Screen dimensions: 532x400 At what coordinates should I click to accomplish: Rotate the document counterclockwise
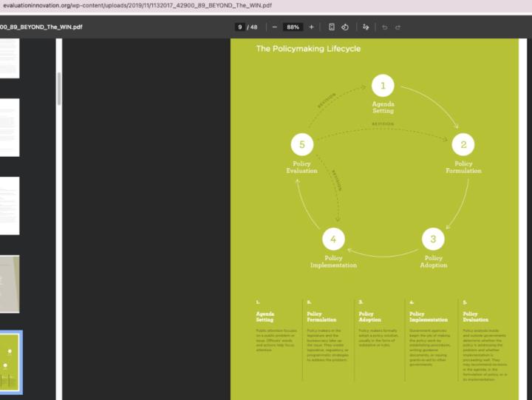(345, 27)
